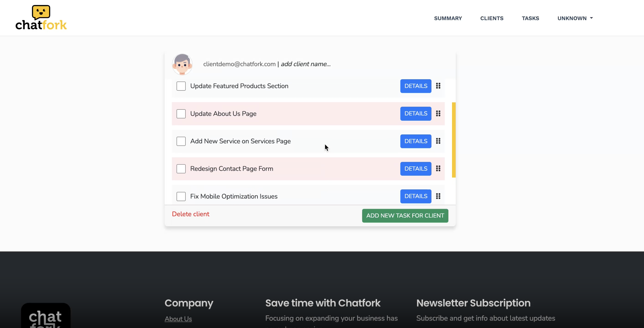Open the TASKS navigation item
644x328 pixels.
click(530, 18)
